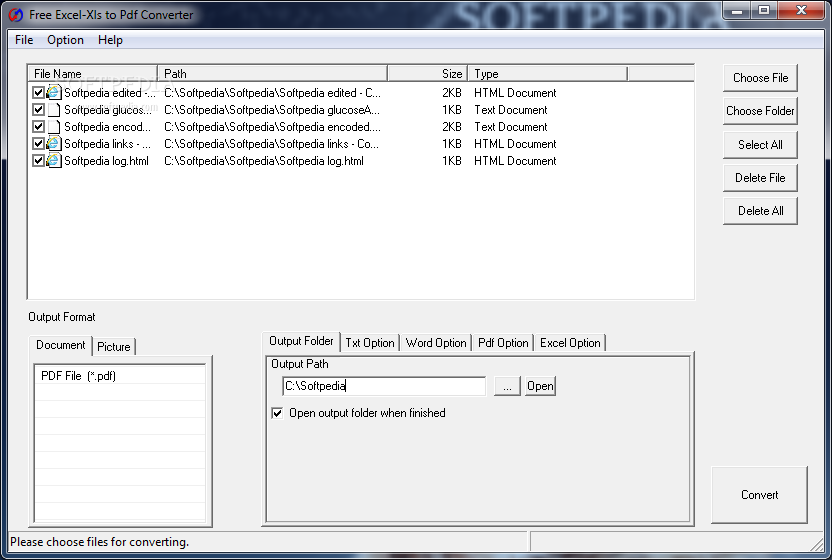Browse output path with the ... button

click(x=507, y=386)
